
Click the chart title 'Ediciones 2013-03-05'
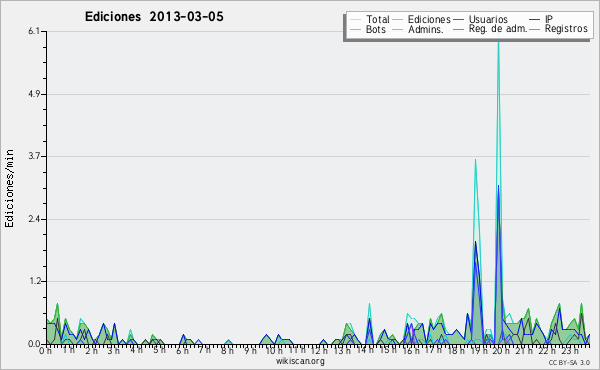pyautogui.click(x=154, y=17)
